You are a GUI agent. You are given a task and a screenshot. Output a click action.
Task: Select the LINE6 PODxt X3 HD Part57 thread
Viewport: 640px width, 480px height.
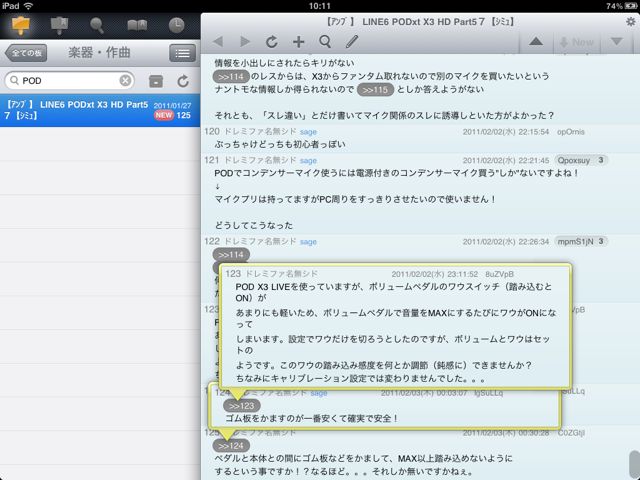100,110
